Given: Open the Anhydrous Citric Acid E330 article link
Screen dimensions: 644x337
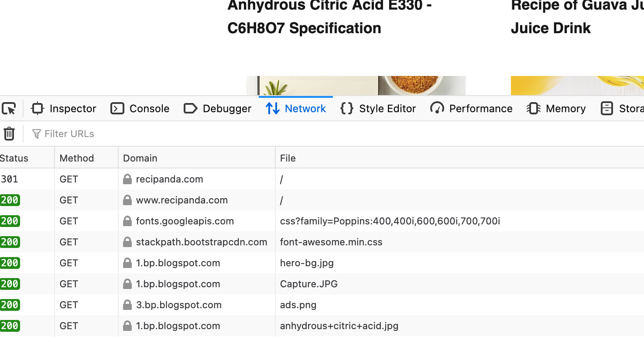Looking at the screenshot, I should pos(329,17).
